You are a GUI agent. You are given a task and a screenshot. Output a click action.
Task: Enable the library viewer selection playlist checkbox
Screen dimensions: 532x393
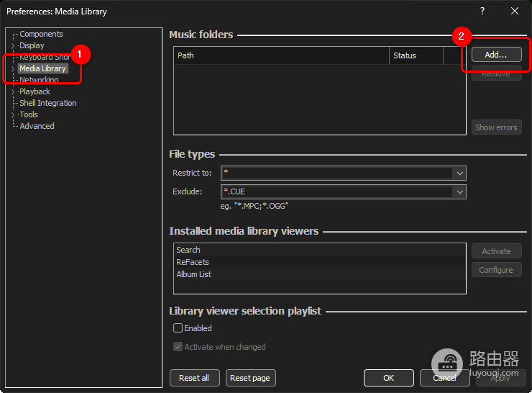178,328
